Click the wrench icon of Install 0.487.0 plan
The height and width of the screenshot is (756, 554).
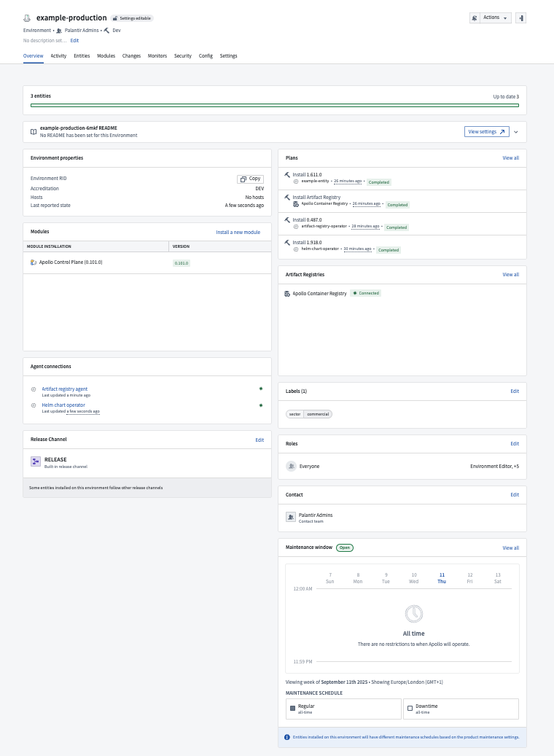[x=287, y=220]
